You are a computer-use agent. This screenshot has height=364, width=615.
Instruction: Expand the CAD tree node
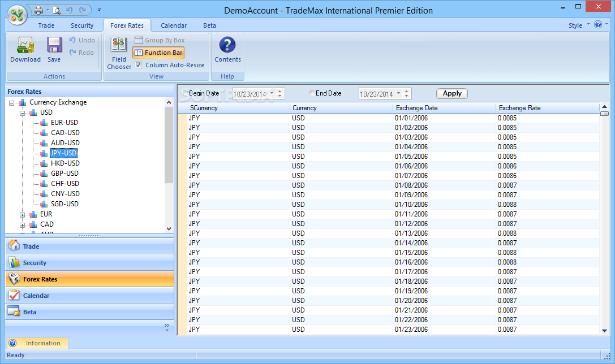23,226
